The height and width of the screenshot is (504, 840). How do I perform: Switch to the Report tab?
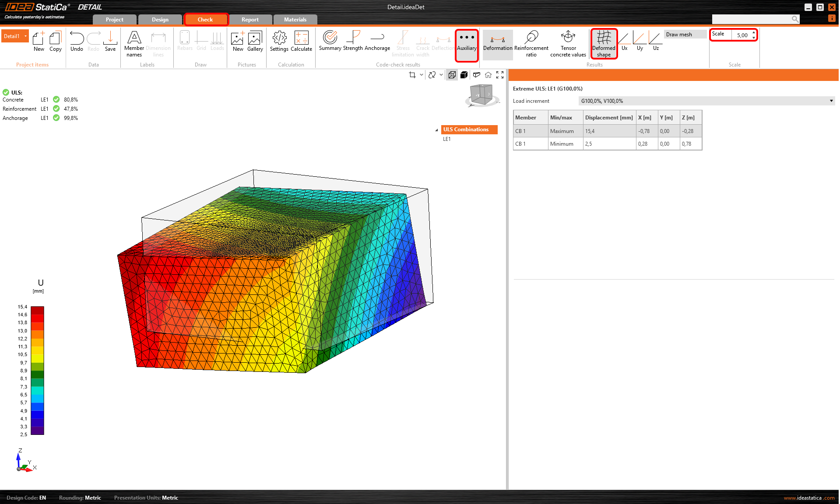250,20
